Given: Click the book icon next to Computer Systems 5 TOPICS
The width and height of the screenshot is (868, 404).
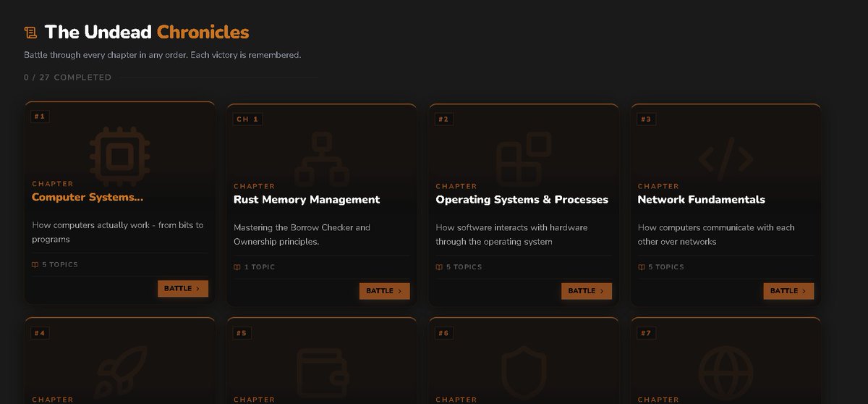Looking at the screenshot, I should pos(35,265).
